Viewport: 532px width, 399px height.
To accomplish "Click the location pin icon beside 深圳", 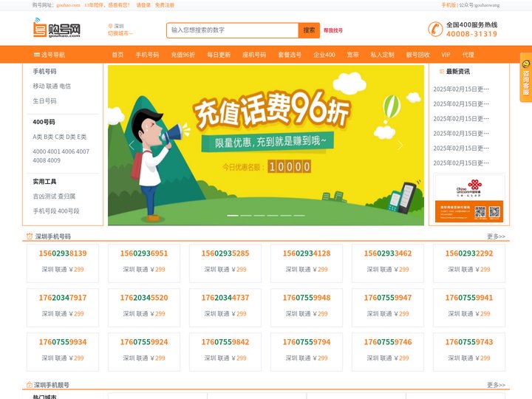I will [110, 26].
